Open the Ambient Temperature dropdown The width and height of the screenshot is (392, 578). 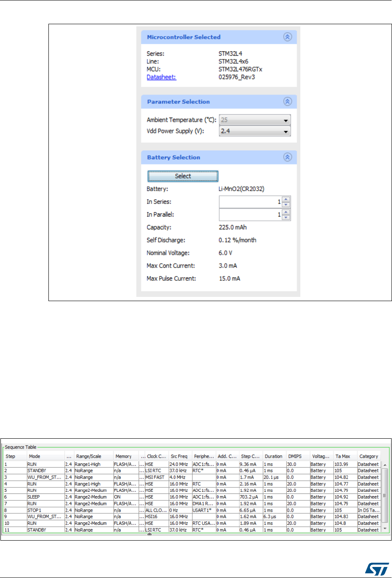[x=255, y=120]
